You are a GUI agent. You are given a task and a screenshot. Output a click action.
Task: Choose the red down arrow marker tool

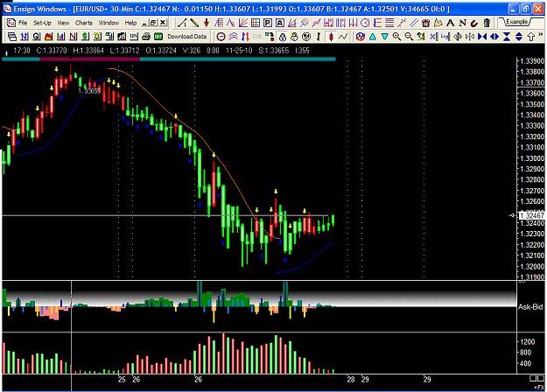pos(207,23)
